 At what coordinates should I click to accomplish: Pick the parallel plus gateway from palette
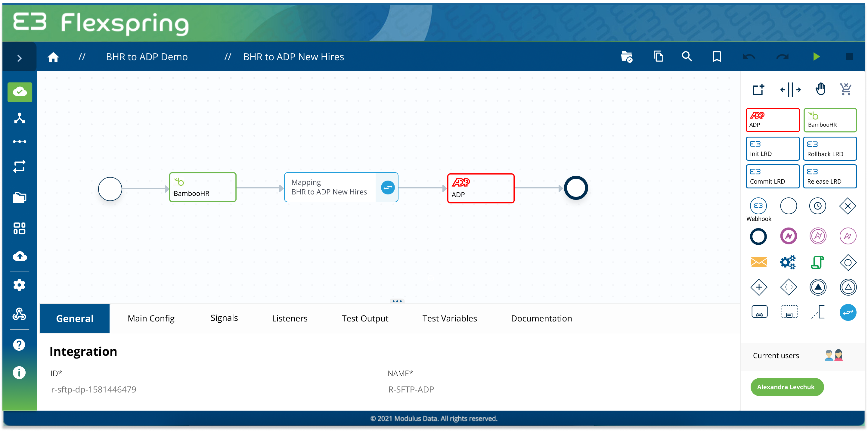(x=759, y=287)
